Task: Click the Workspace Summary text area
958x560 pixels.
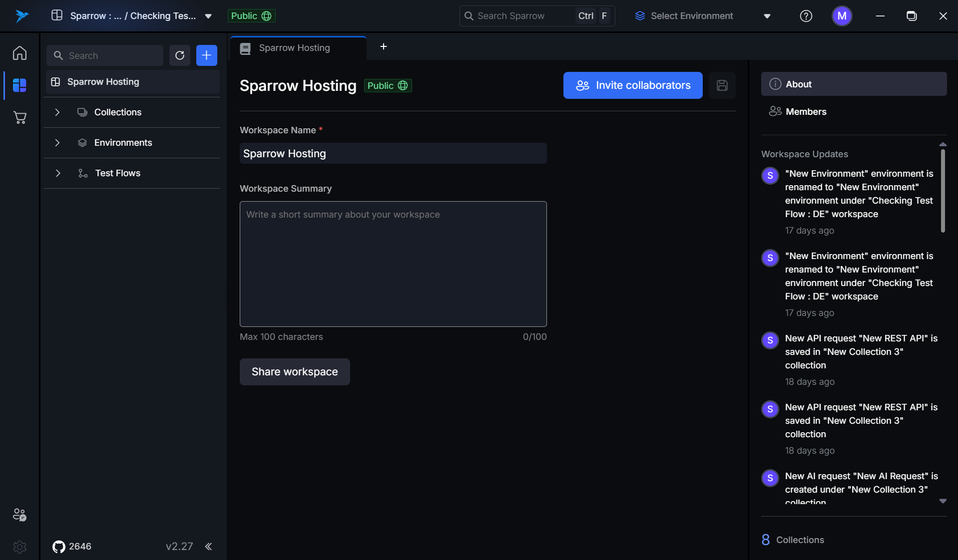Action: [x=393, y=264]
